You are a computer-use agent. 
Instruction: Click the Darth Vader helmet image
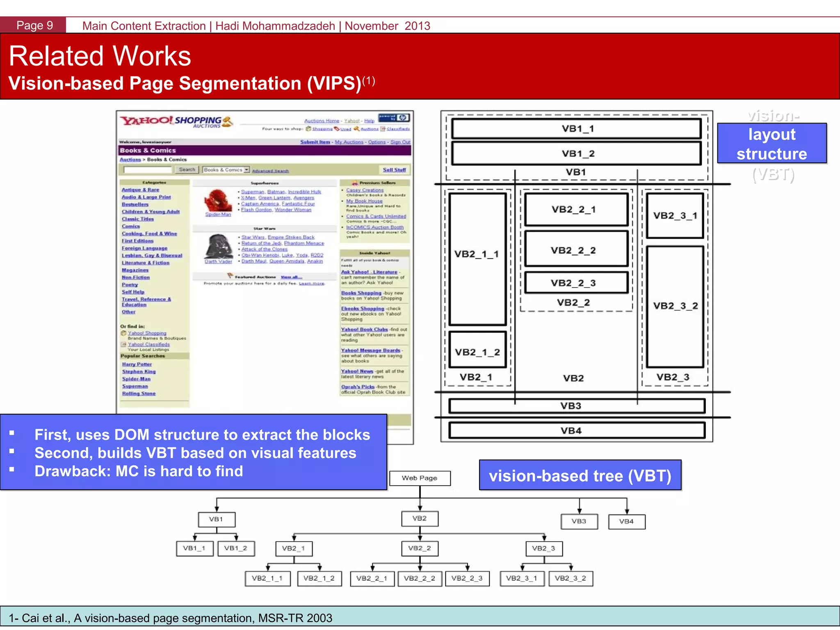(x=218, y=246)
